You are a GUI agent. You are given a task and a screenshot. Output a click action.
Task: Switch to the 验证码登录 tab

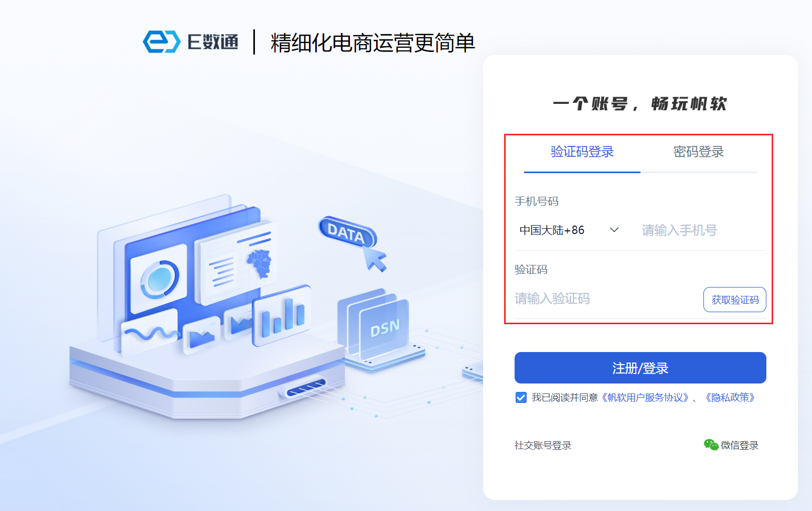pos(582,152)
